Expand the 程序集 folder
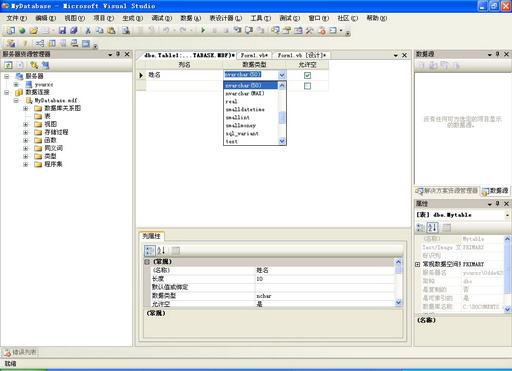Screen dimensions: 512x371 [x=25, y=164]
